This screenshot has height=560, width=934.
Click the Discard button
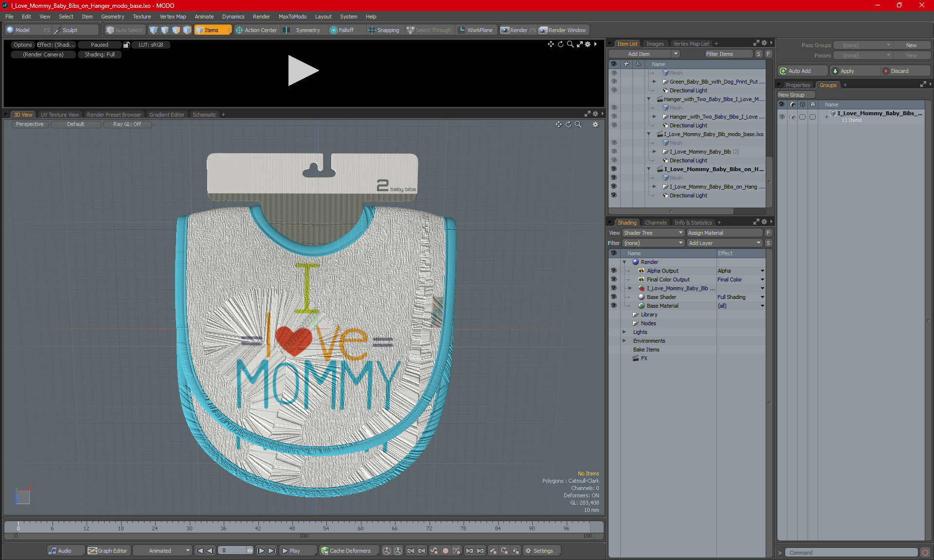coord(905,71)
